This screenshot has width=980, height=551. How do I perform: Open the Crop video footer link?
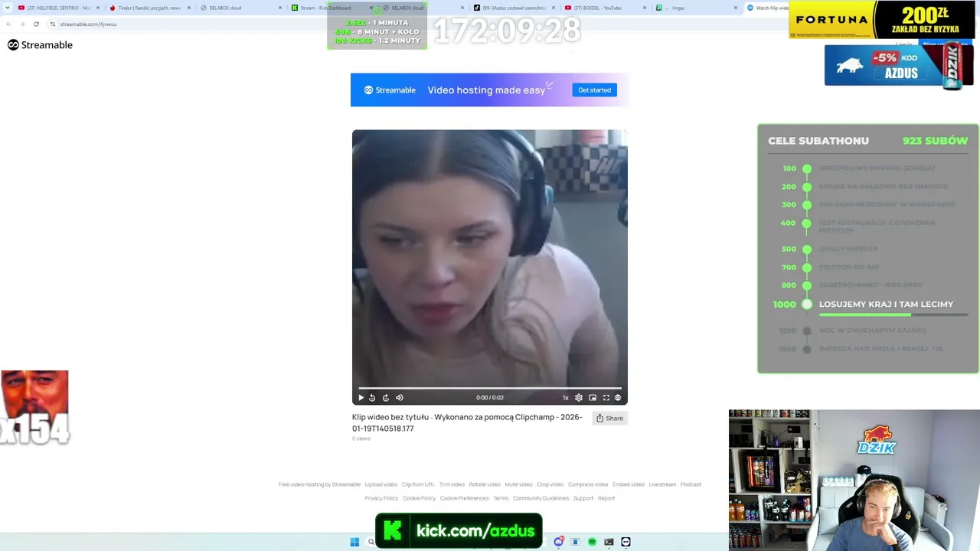click(550, 484)
